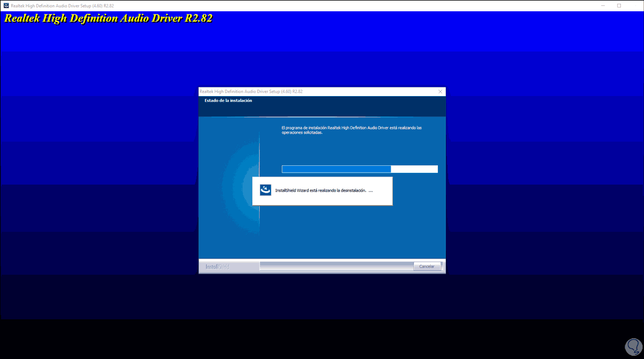The width and height of the screenshot is (644, 359).
Task: Click 'InstallShield Wizard está realizando la desinstalación' message
Action: (x=324, y=191)
